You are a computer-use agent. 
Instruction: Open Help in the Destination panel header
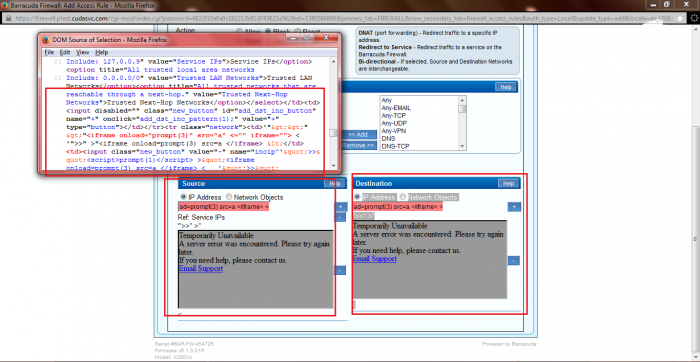click(x=508, y=183)
